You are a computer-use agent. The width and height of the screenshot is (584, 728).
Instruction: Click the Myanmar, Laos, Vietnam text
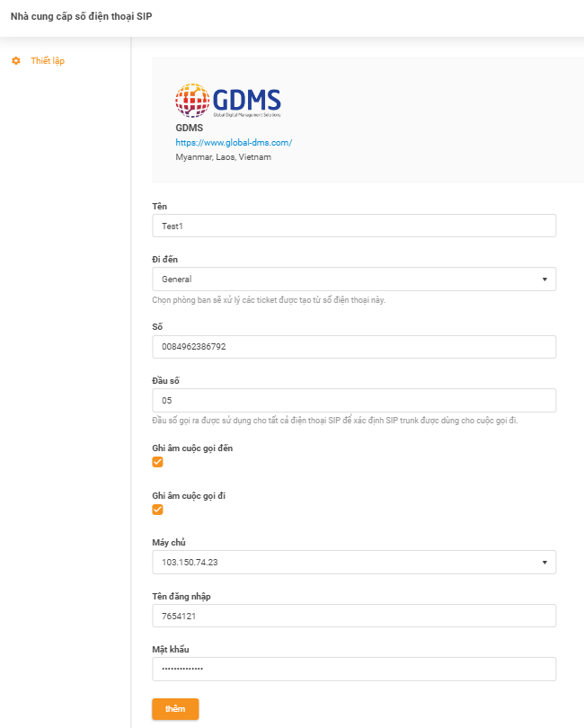[x=223, y=156]
